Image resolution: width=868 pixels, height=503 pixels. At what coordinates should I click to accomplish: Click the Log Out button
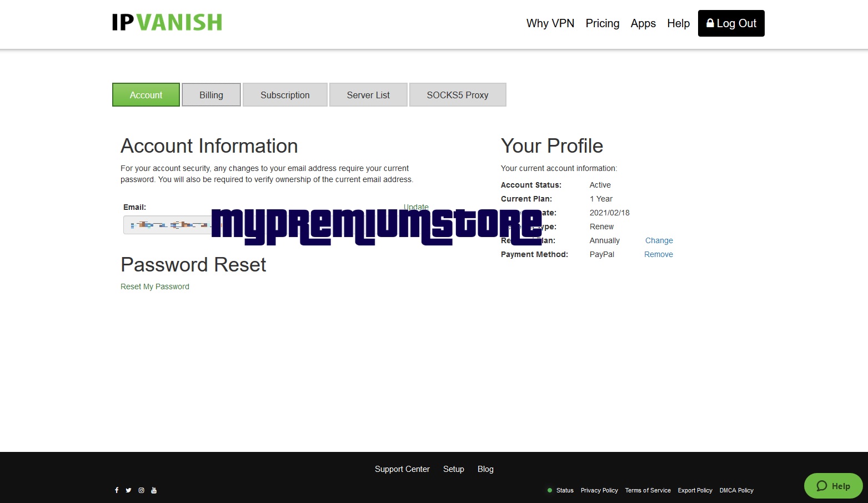[731, 23]
